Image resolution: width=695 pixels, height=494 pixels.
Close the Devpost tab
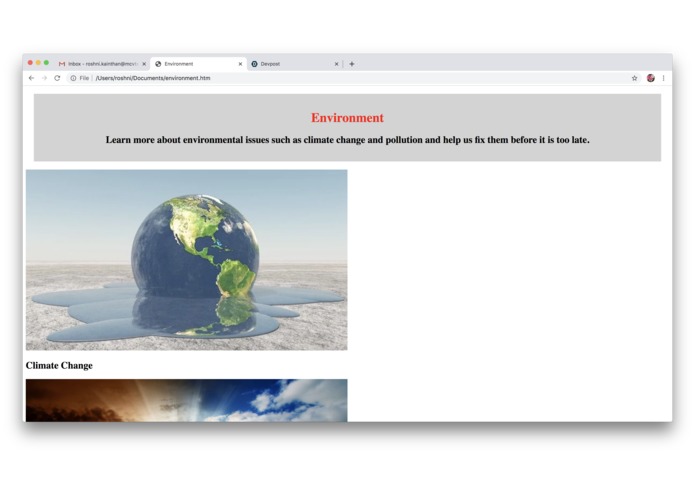pyautogui.click(x=336, y=64)
